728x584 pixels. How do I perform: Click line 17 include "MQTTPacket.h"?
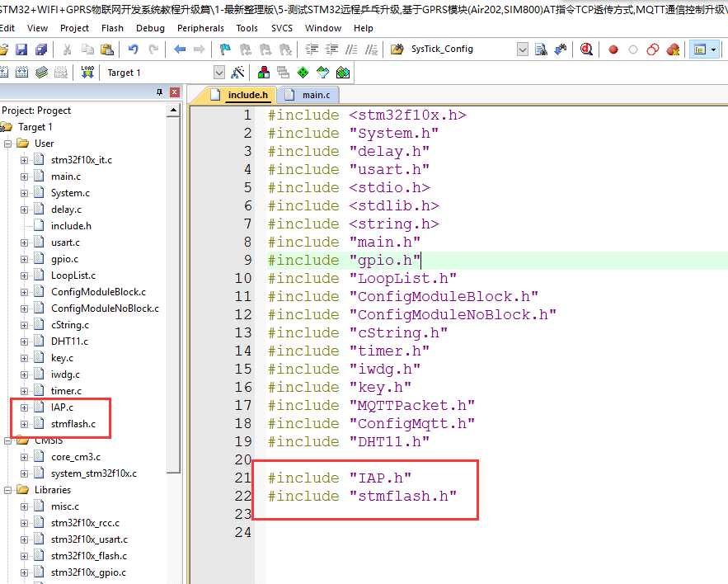[x=371, y=406]
